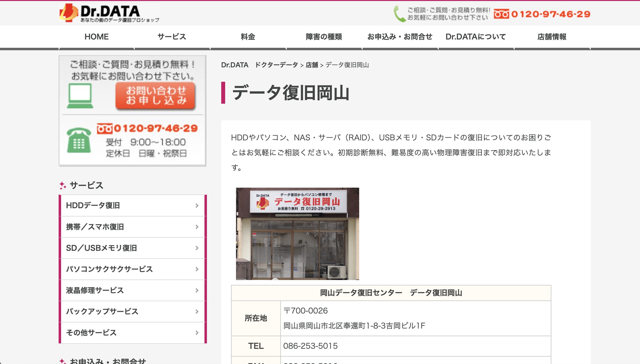The height and width of the screenshot is (364, 640).
Task: Open the 障害の種類 navigation menu item
Action: point(324,37)
